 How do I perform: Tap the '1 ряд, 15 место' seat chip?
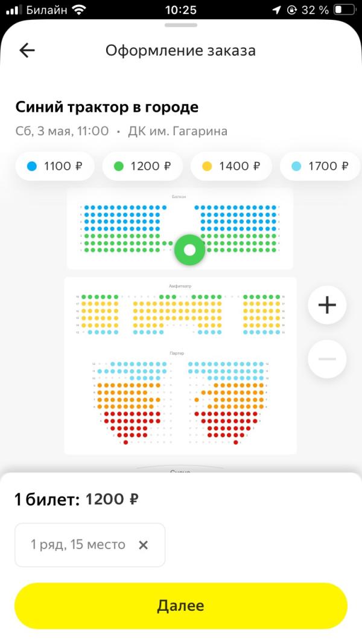pyautogui.click(x=90, y=545)
